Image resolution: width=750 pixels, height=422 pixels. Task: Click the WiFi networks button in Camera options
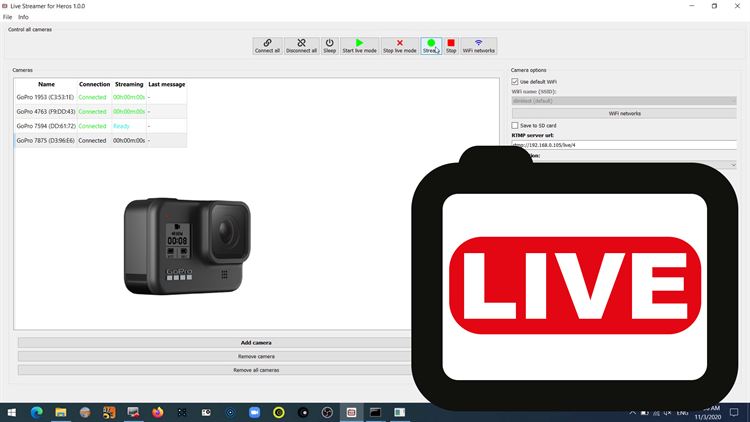pos(624,113)
